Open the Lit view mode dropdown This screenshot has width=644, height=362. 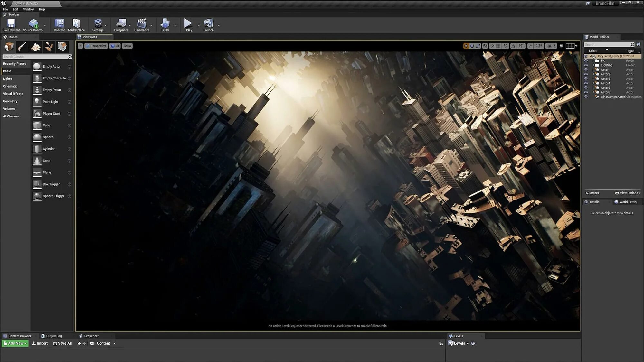click(115, 46)
